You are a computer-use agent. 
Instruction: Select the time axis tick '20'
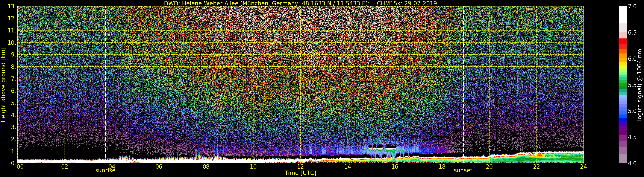pos(489,166)
